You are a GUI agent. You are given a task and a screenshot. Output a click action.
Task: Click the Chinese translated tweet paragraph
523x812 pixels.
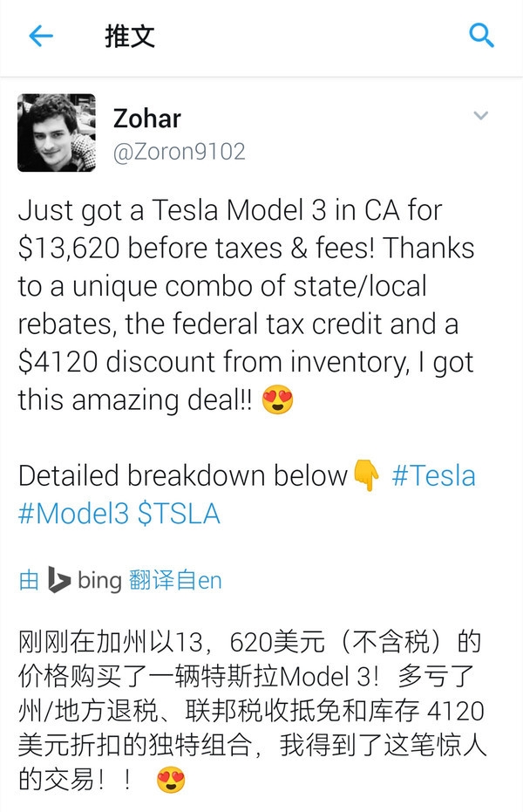tap(248, 698)
